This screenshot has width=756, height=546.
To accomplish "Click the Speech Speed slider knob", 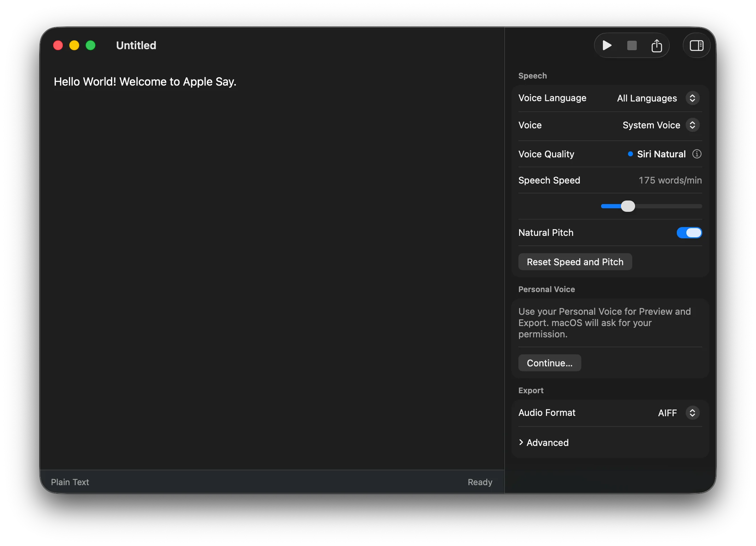I will coord(628,206).
